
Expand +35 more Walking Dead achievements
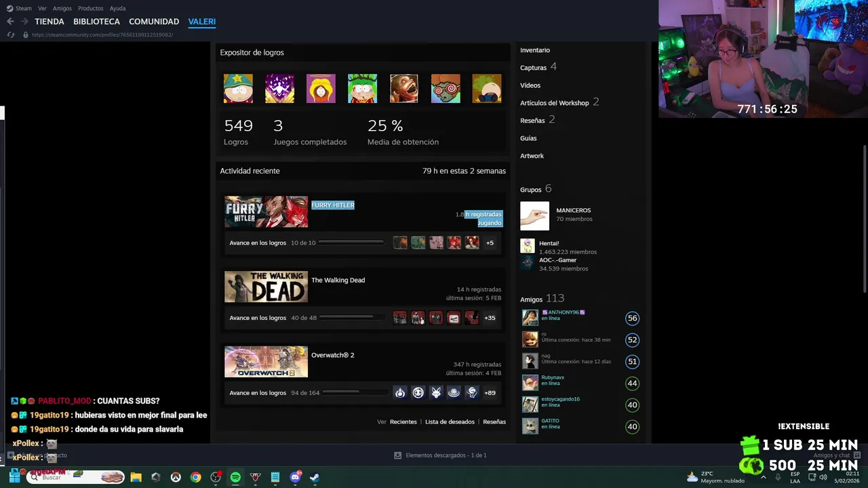click(490, 318)
